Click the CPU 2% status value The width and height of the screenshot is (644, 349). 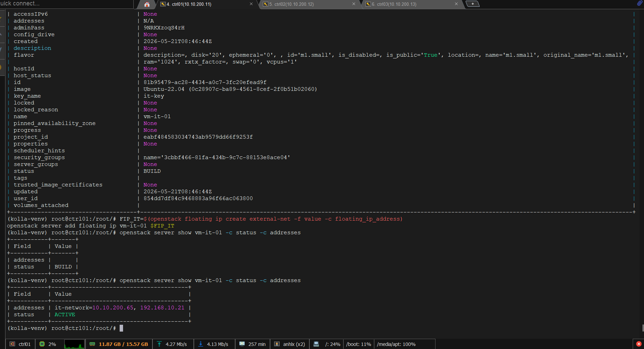click(52, 344)
